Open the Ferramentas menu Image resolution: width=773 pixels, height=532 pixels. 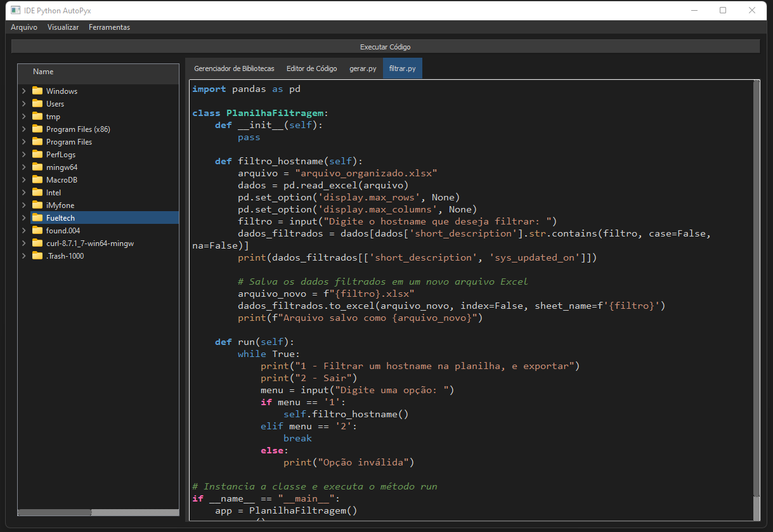(109, 27)
